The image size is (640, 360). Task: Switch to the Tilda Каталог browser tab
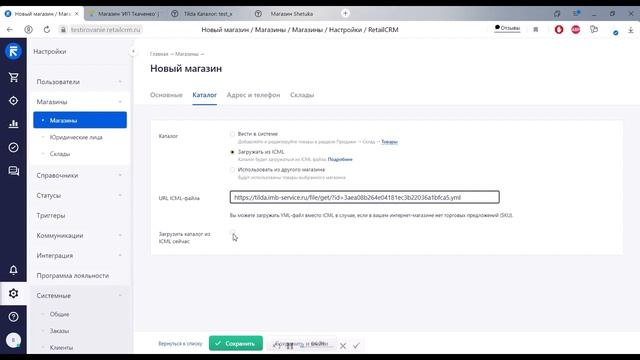[207, 13]
